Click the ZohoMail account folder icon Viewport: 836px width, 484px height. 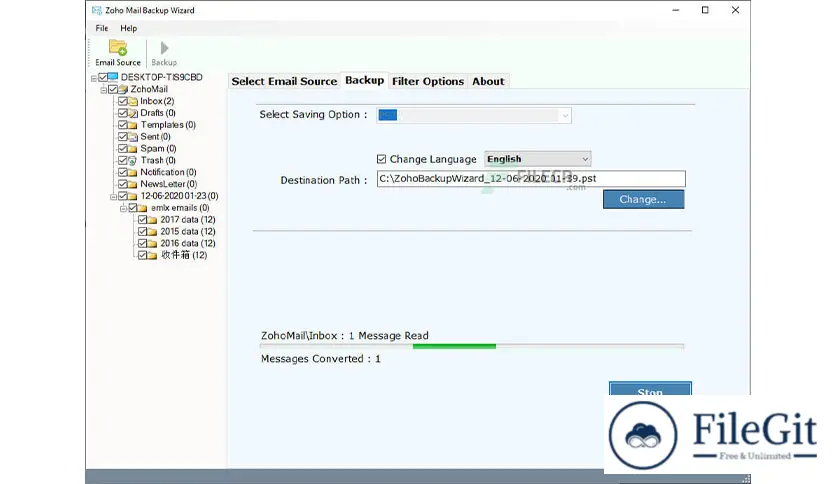(x=123, y=89)
